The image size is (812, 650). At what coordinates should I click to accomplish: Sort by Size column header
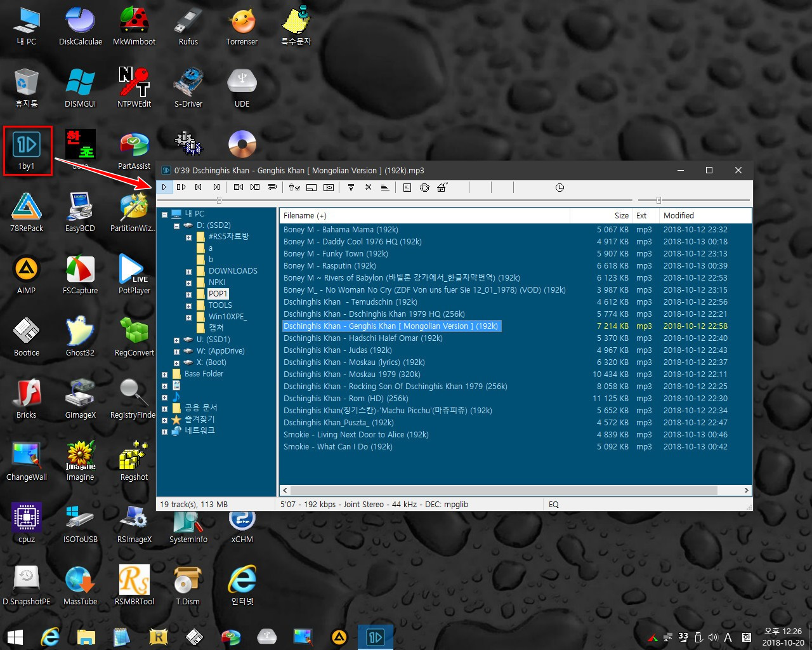pos(601,216)
